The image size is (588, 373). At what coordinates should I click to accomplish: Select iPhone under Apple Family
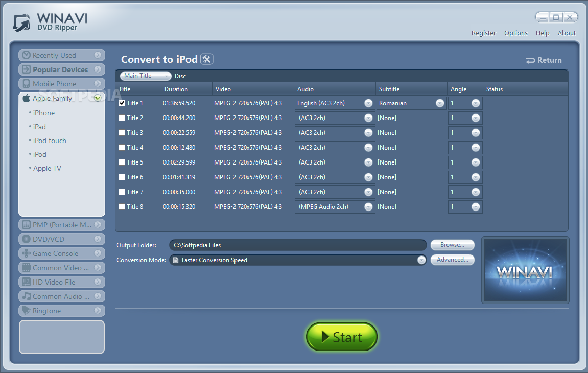tap(43, 113)
